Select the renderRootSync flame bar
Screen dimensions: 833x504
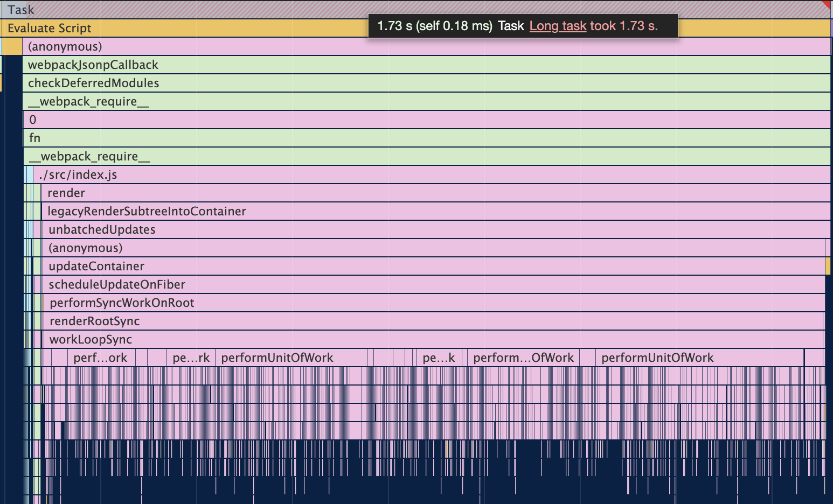(434, 321)
